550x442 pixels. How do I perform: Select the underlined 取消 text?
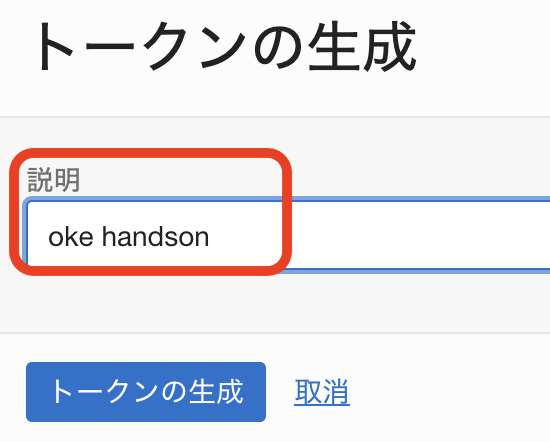click(322, 392)
